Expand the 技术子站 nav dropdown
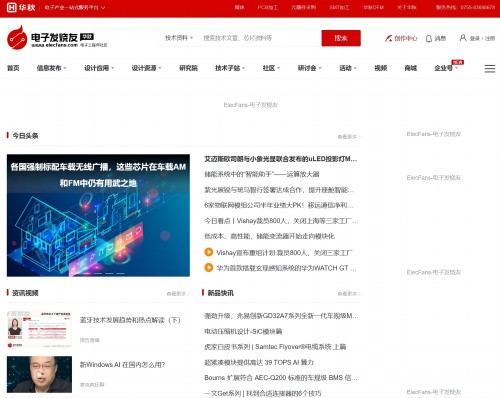 (x=230, y=68)
